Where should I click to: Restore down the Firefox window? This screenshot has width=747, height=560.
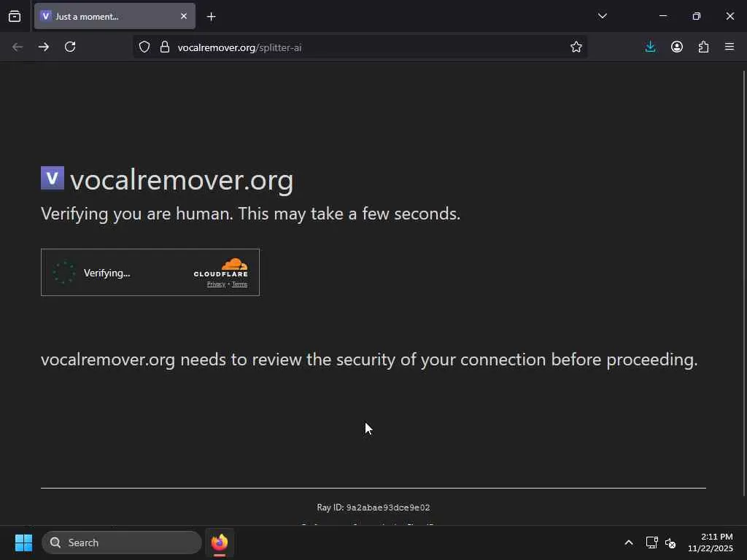[697, 16]
